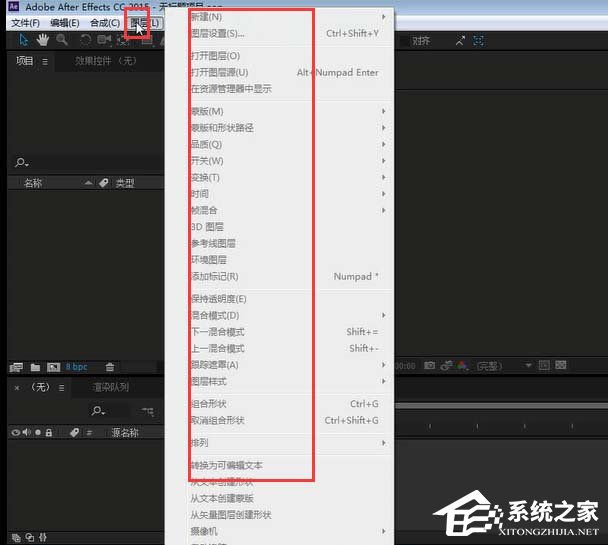608x545 pixels.
Task: Switch to the 渲染队列 tab
Action: tap(111, 387)
